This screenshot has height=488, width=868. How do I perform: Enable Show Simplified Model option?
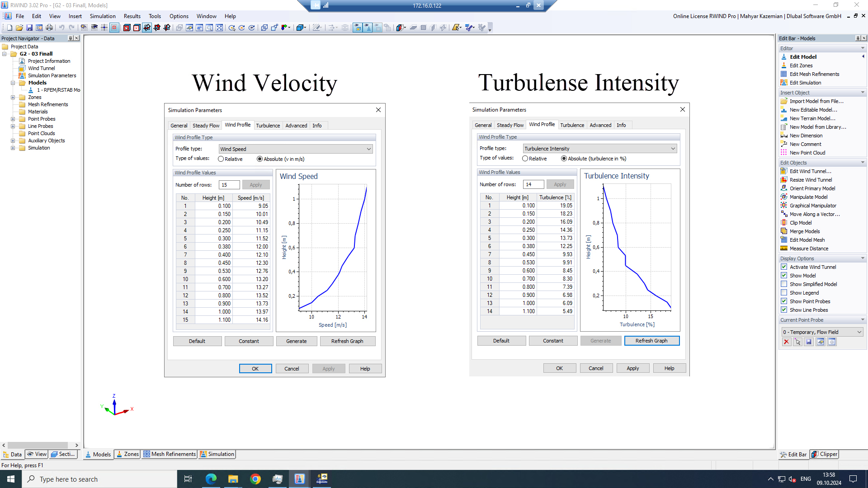tap(784, 284)
